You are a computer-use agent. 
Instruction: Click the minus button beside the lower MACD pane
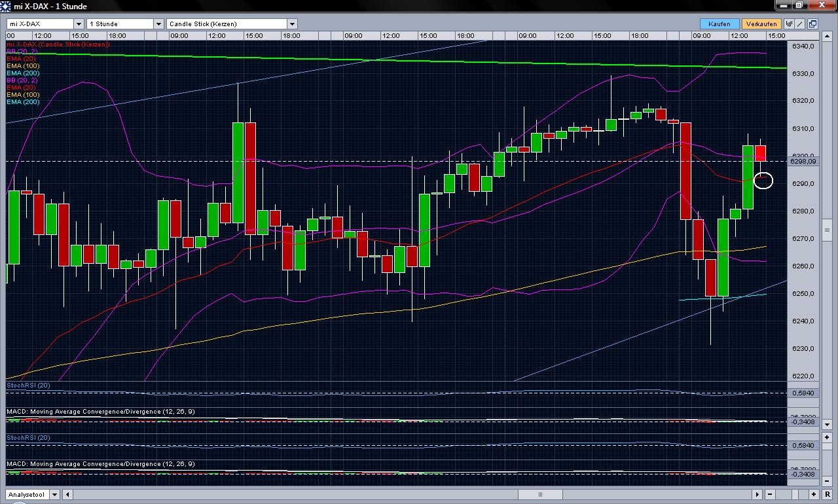coord(827,481)
